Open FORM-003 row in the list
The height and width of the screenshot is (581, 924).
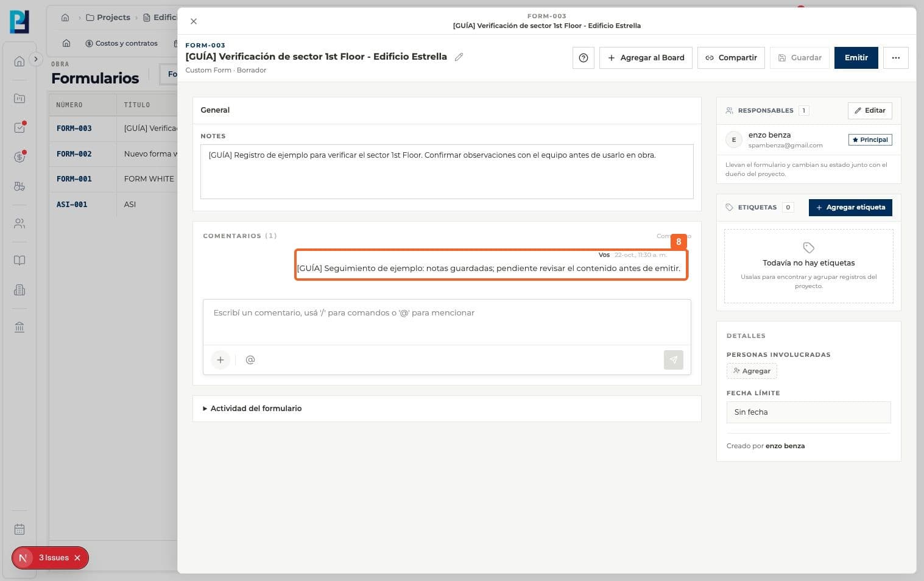[x=113, y=129]
